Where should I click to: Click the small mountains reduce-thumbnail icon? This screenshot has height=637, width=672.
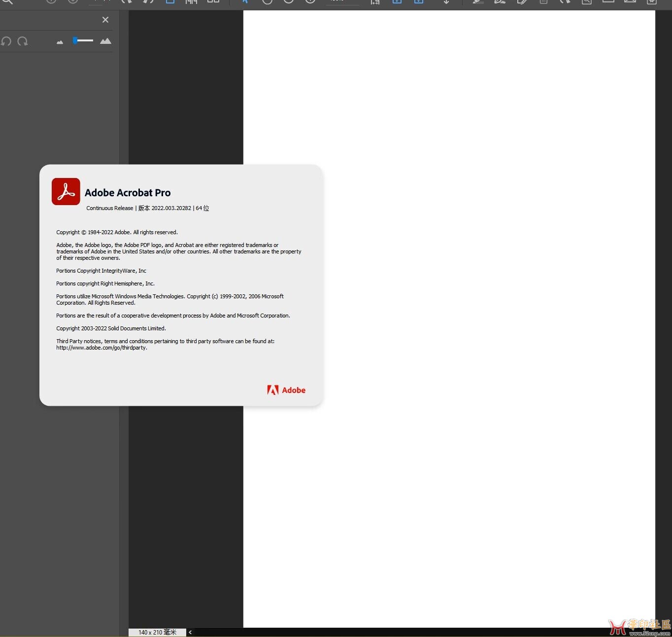click(x=60, y=42)
